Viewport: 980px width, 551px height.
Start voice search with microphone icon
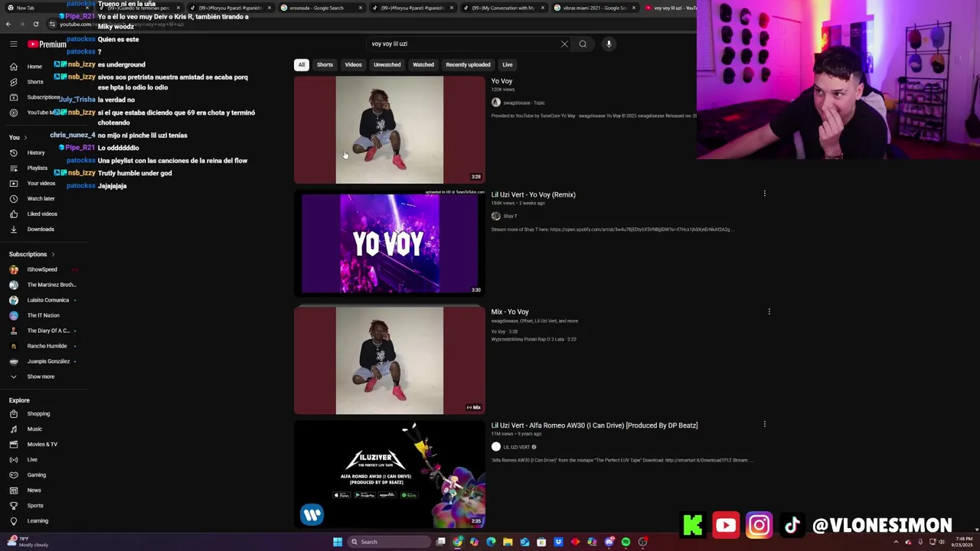[609, 44]
